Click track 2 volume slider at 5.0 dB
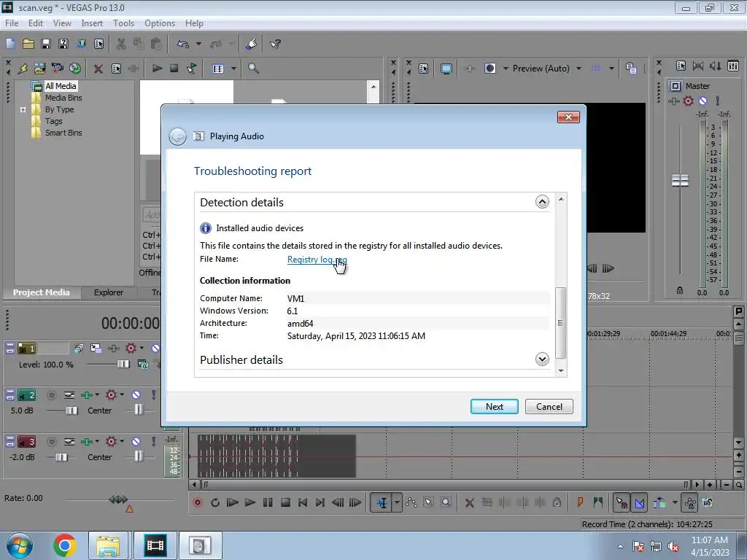The width and height of the screenshot is (747, 560). tap(71, 411)
